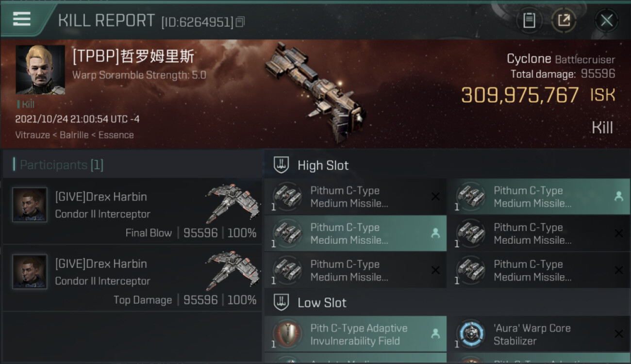The height and width of the screenshot is (364, 631).
Task: Share kill report via export icon
Action: 564,20
